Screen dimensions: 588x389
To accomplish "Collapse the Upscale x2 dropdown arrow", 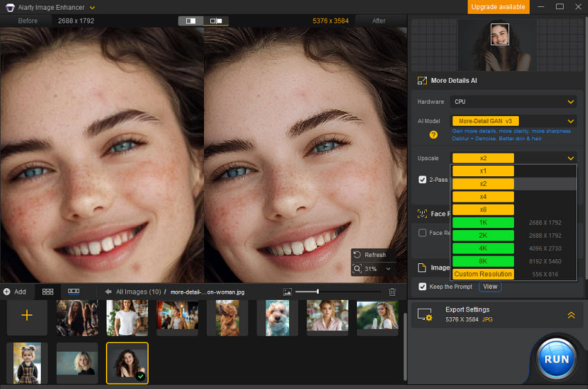I will tap(571, 158).
